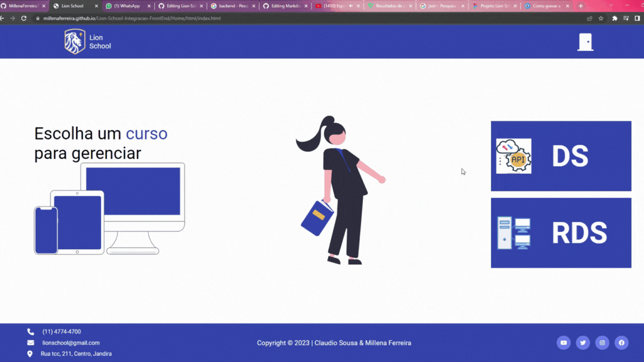The width and height of the screenshot is (644, 362).
Task: Open the YouTube icon in the footer
Action: pyautogui.click(x=563, y=342)
